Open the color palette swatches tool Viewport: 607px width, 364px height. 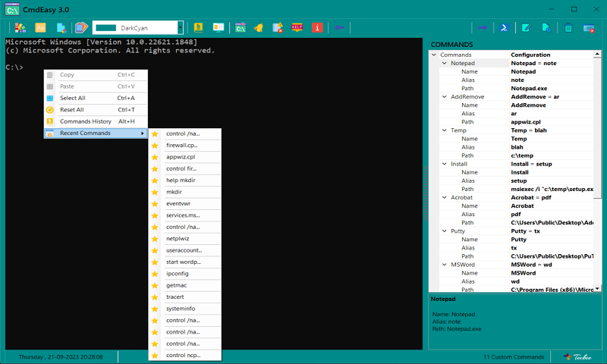pos(20,28)
